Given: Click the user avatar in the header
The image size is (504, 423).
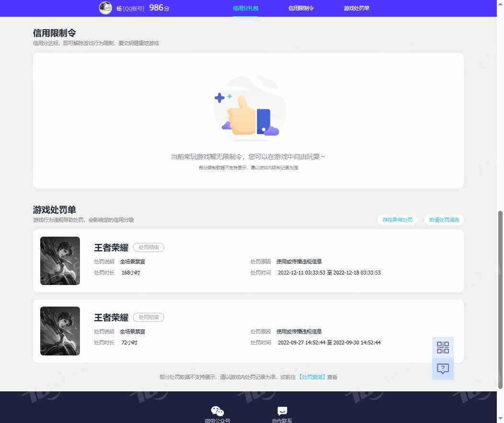Looking at the screenshot, I should (105, 8).
